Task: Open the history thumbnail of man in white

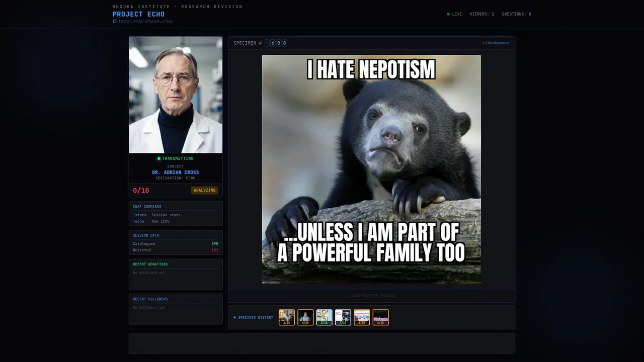Action: click(305, 317)
